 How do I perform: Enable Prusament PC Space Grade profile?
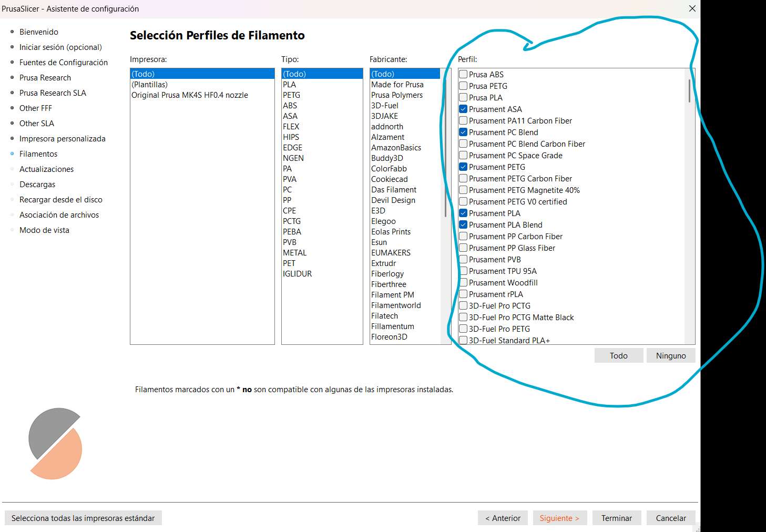point(463,155)
